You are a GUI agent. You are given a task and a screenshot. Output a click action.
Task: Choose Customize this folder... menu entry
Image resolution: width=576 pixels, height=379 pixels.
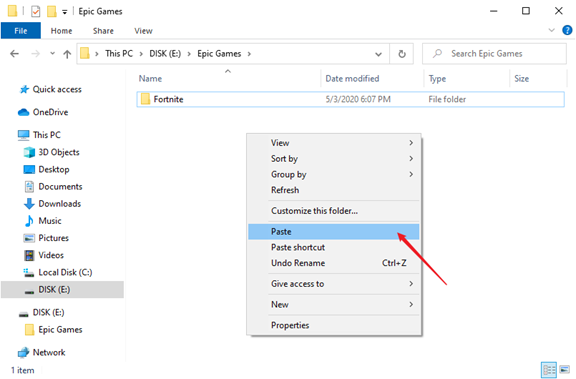click(334, 211)
